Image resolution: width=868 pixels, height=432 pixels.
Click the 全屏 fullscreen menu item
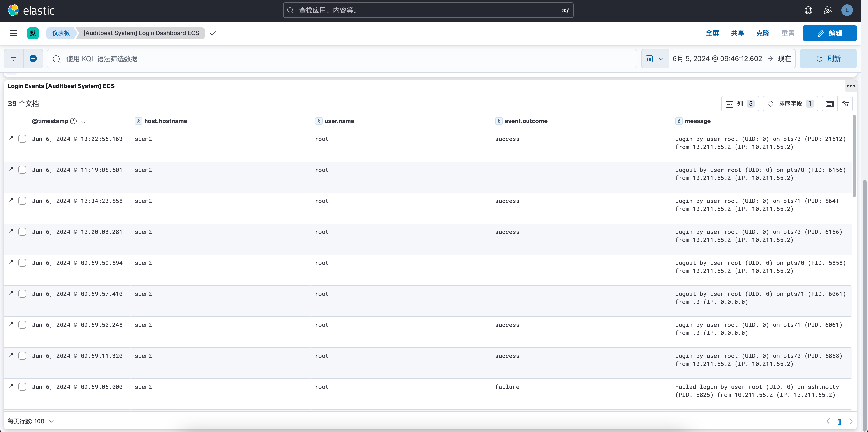[712, 33]
